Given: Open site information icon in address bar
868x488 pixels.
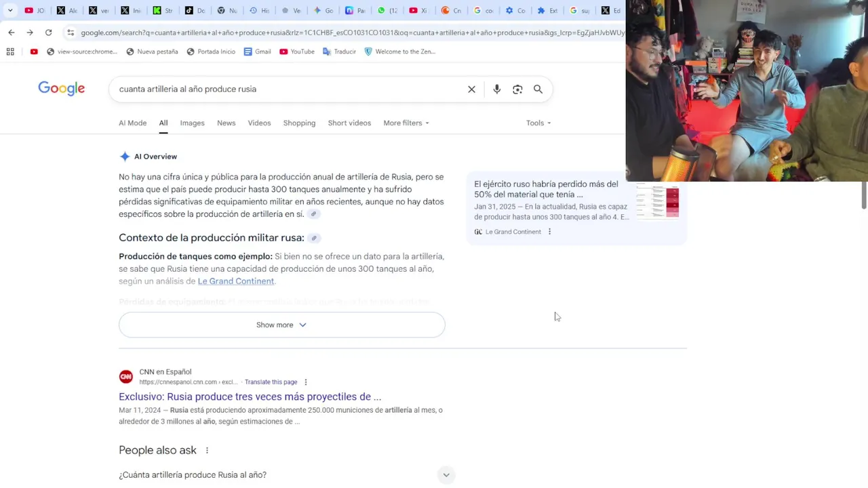Looking at the screenshot, I should tap(71, 33).
